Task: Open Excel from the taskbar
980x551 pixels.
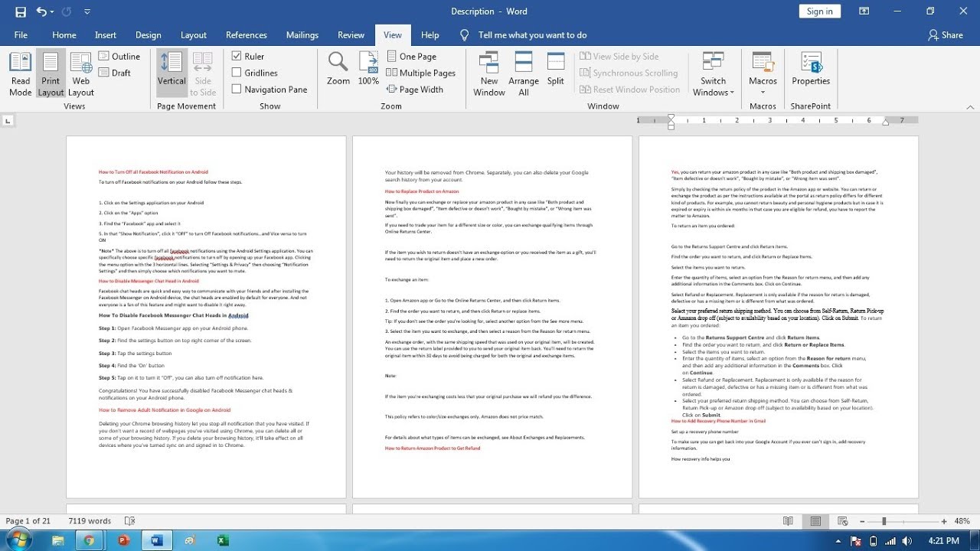Action: pyautogui.click(x=223, y=540)
